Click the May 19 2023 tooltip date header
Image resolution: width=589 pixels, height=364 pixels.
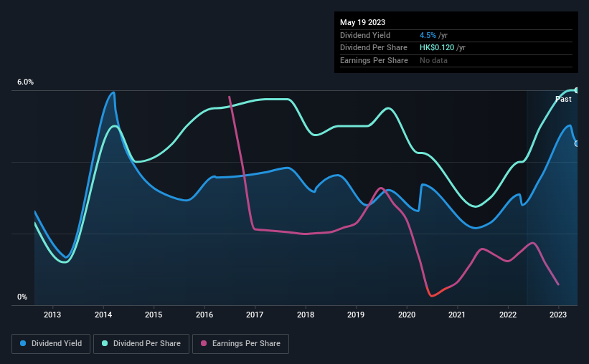362,22
